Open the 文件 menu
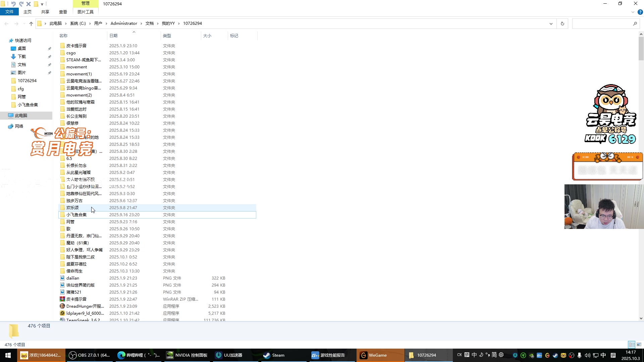Screen dimensions: 644x362 pyautogui.click(x=9, y=12)
